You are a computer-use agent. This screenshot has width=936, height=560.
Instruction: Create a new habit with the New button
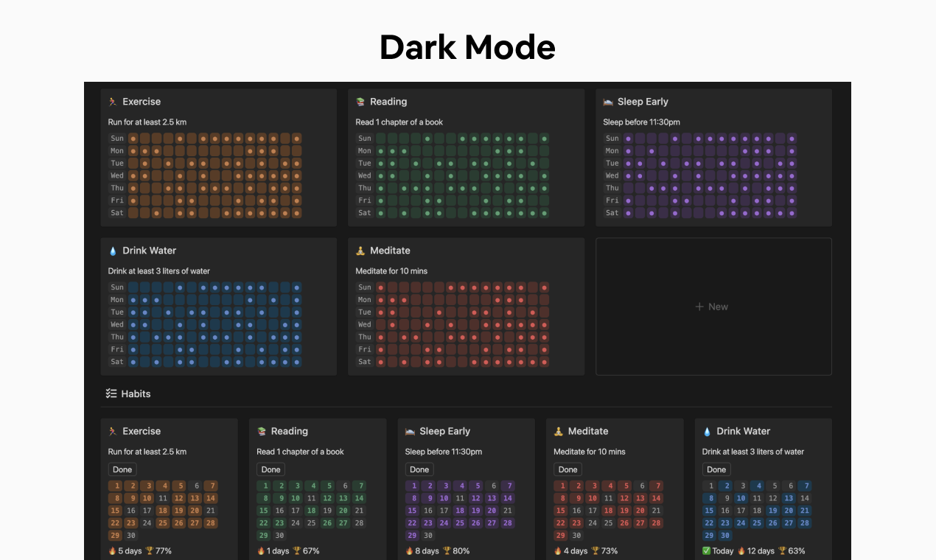[712, 306]
